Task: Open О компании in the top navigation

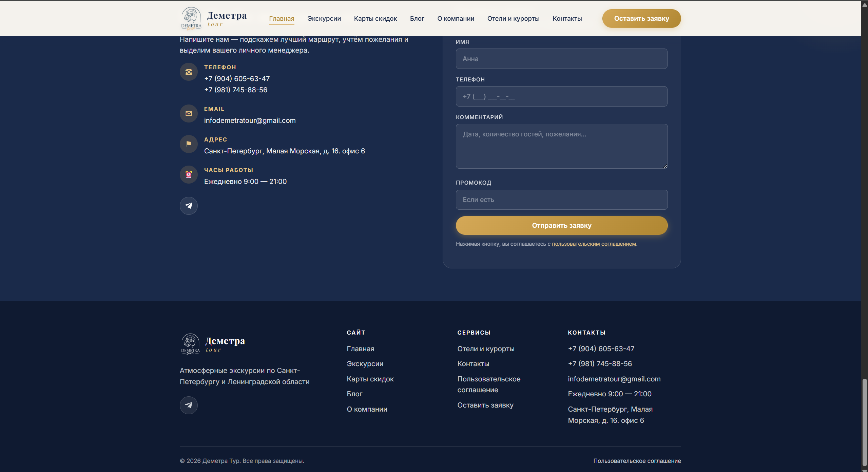Action: (x=456, y=19)
